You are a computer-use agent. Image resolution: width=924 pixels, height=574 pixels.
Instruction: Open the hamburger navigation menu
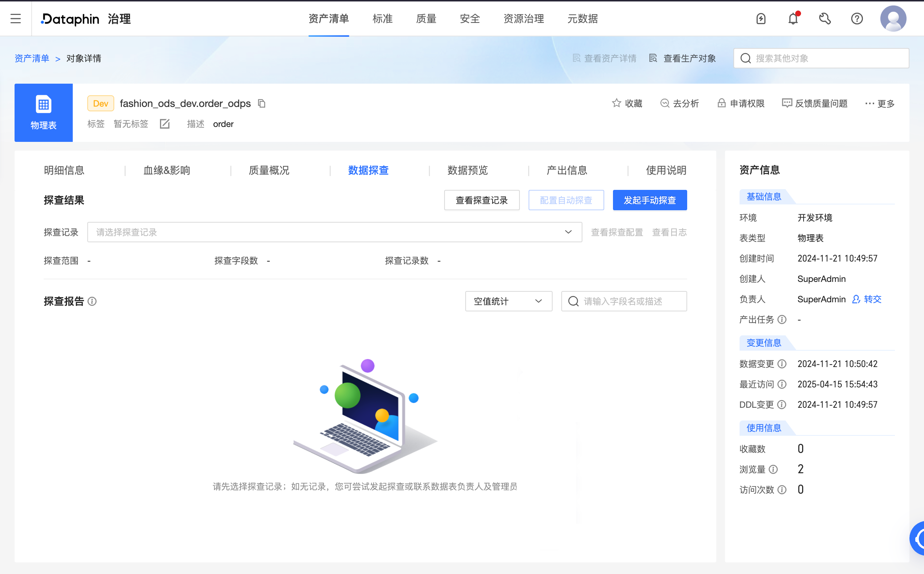(x=15, y=18)
